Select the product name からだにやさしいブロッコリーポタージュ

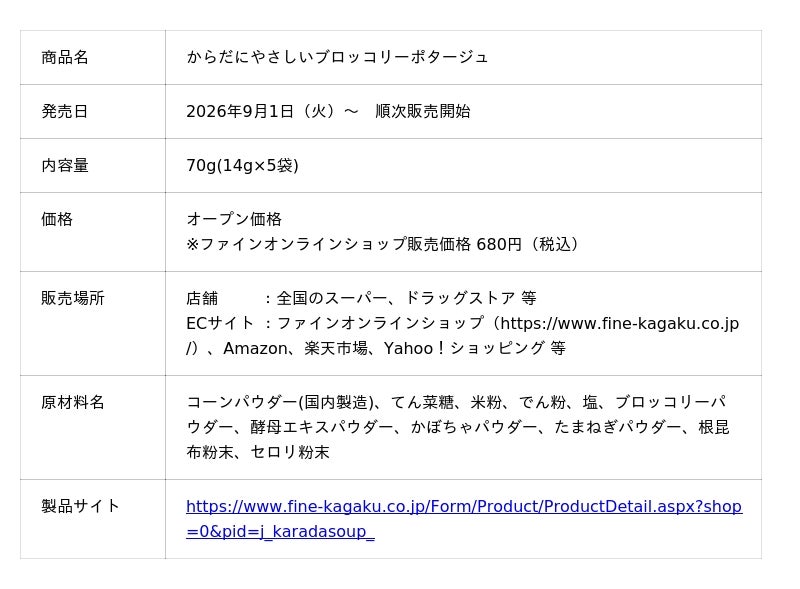point(337,57)
